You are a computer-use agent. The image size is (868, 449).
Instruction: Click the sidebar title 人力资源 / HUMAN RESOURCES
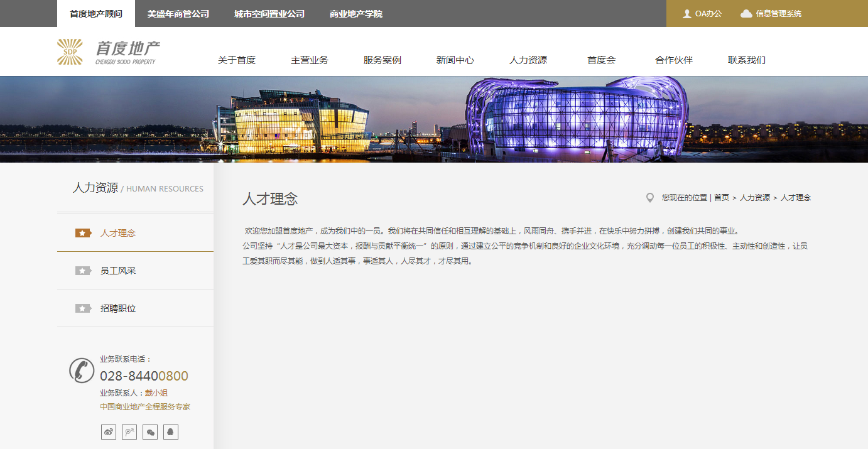pyautogui.click(x=138, y=188)
